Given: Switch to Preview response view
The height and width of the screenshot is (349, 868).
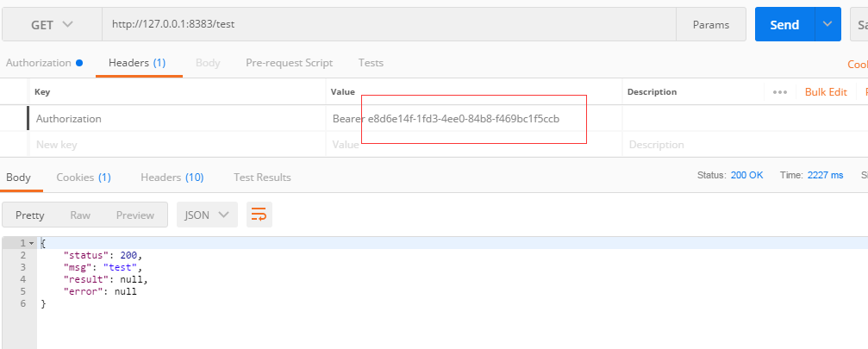Looking at the screenshot, I should pyautogui.click(x=135, y=215).
